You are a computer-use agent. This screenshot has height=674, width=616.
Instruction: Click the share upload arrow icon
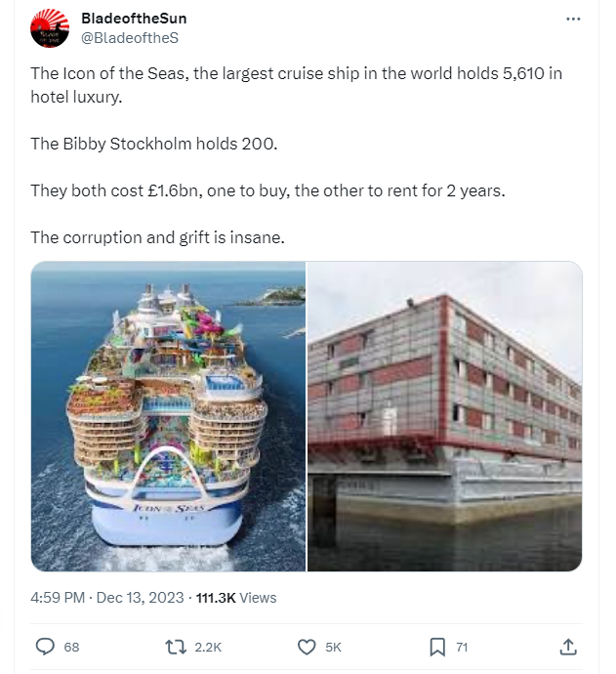click(567, 647)
